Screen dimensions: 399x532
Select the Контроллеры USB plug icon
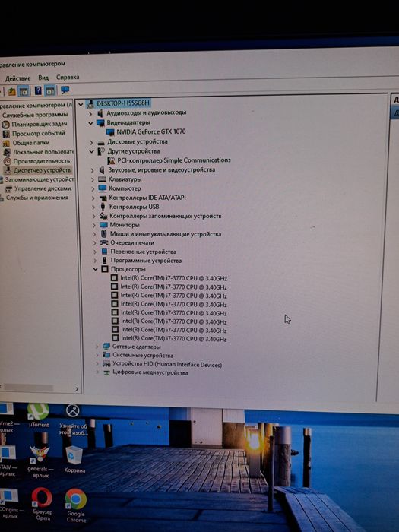103,207
